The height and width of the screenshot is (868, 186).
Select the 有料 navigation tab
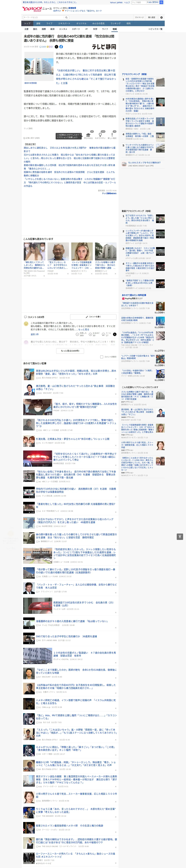tap(128, 24)
